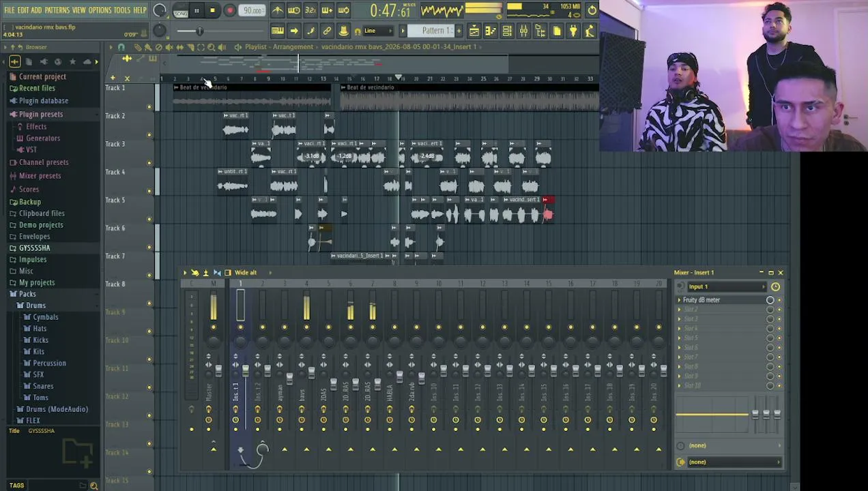Click the playlist playhead marker

click(399, 78)
